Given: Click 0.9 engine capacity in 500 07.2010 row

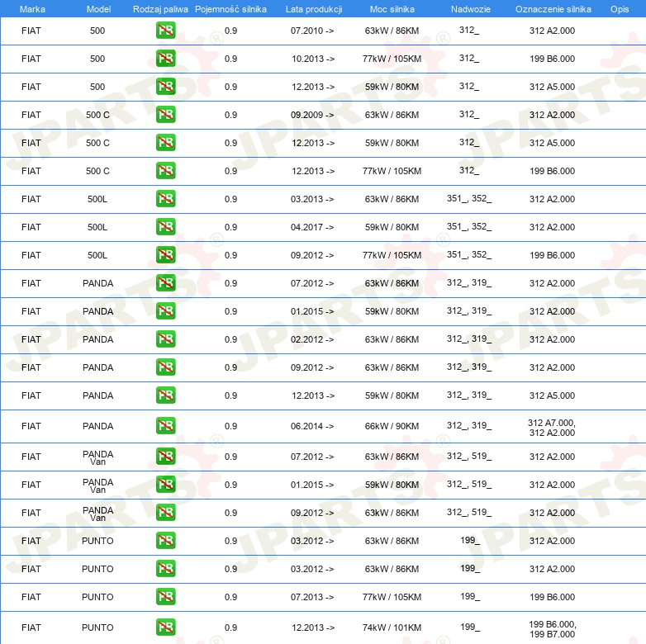Looking at the screenshot, I should pyautogui.click(x=230, y=31).
